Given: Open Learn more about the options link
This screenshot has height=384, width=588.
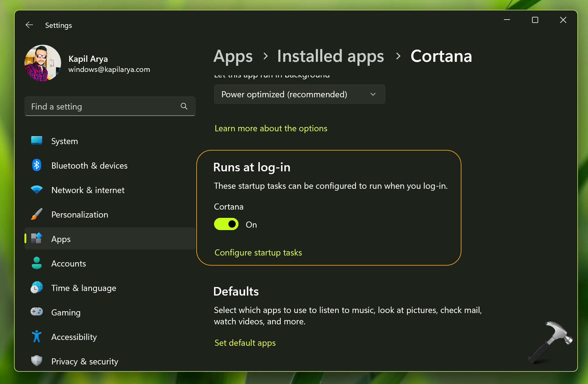Looking at the screenshot, I should pyautogui.click(x=271, y=129).
